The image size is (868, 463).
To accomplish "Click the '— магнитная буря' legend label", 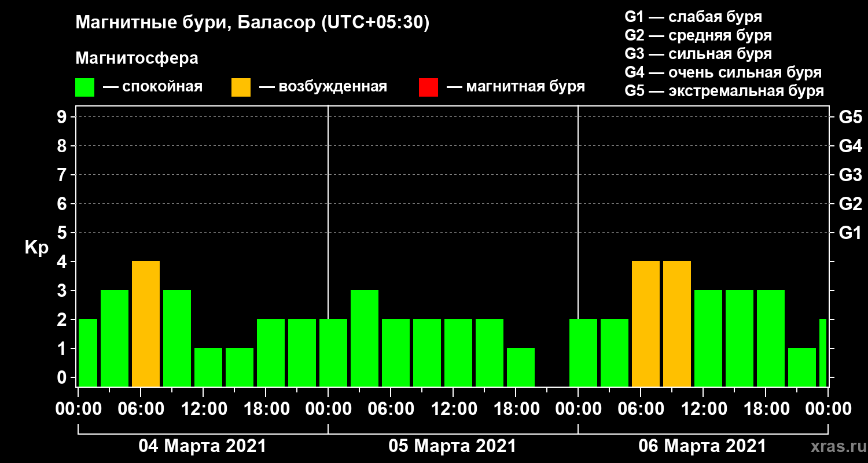I will (x=516, y=87).
